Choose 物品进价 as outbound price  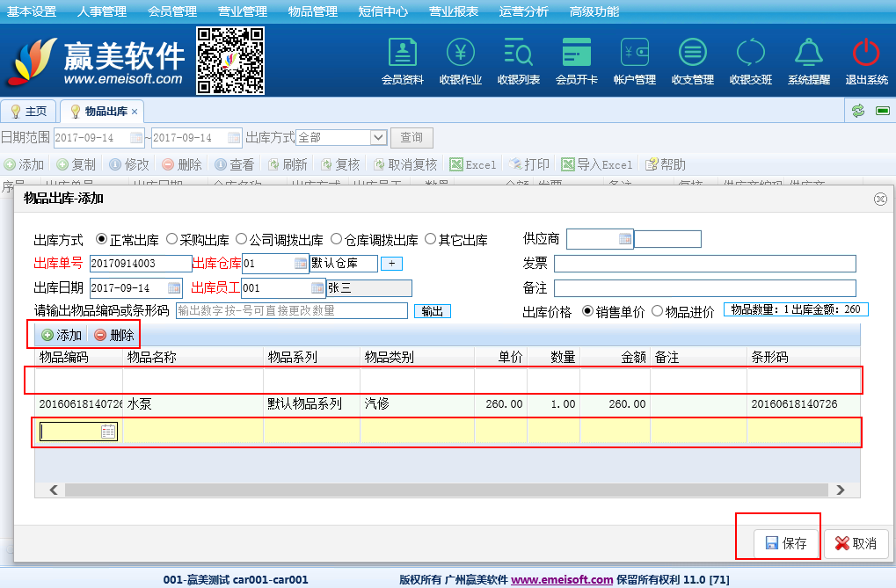click(x=658, y=311)
